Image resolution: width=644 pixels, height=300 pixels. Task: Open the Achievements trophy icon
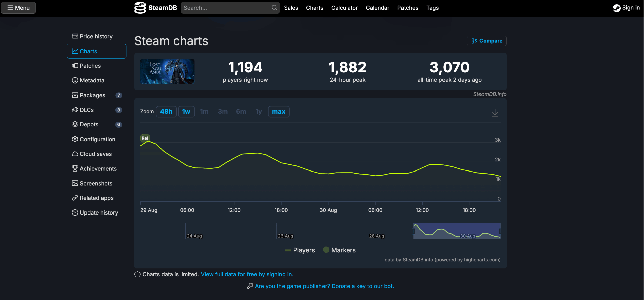click(x=75, y=168)
